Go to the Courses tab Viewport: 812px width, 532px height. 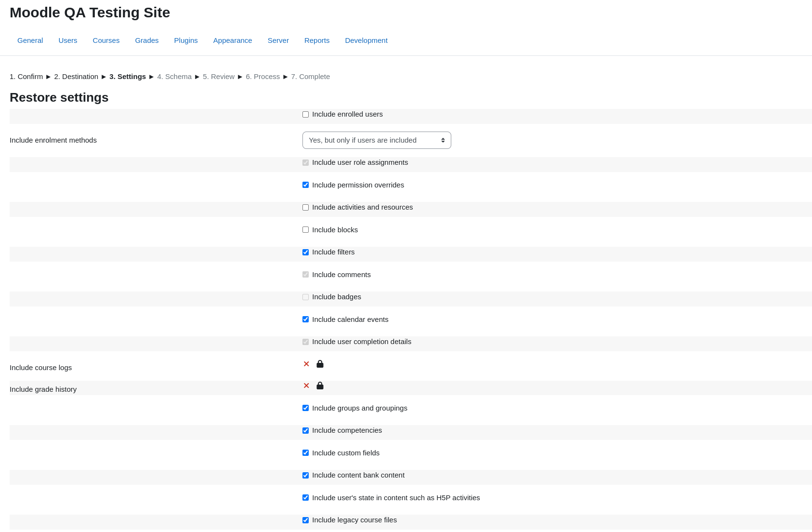pyautogui.click(x=106, y=40)
